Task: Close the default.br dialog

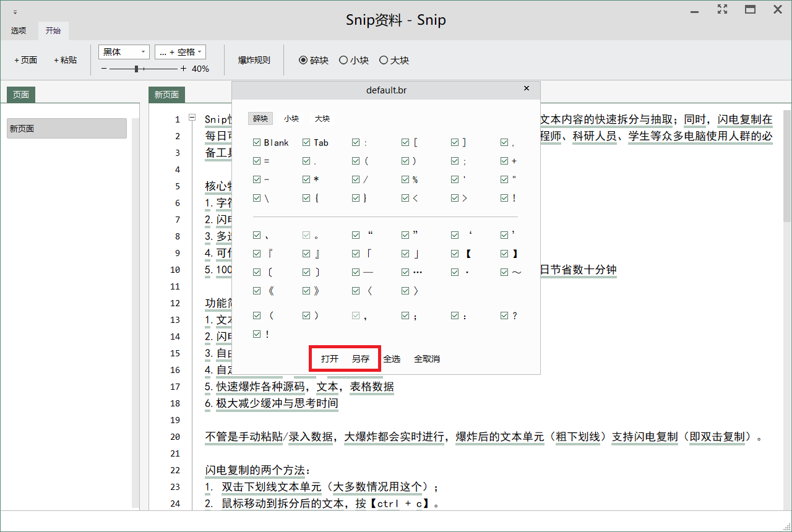Action: 527,88
